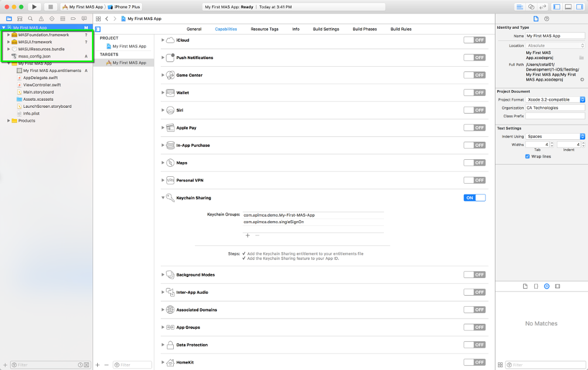Switch to the Resource Tags tab

pyautogui.click(x=264, y=29)
